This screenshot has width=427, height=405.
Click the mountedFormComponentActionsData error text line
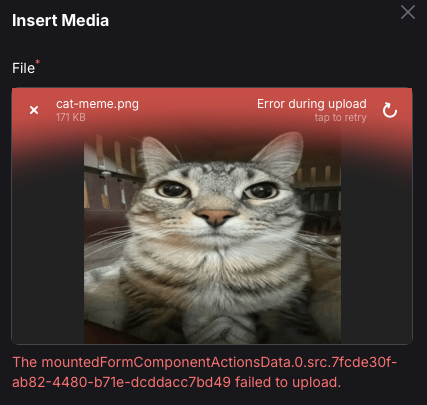(205, 362)
